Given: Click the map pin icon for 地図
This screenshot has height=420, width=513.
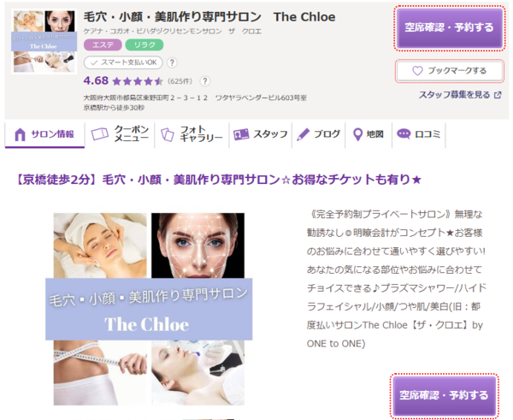Looking at the screenshot, I should pos(358,134).
